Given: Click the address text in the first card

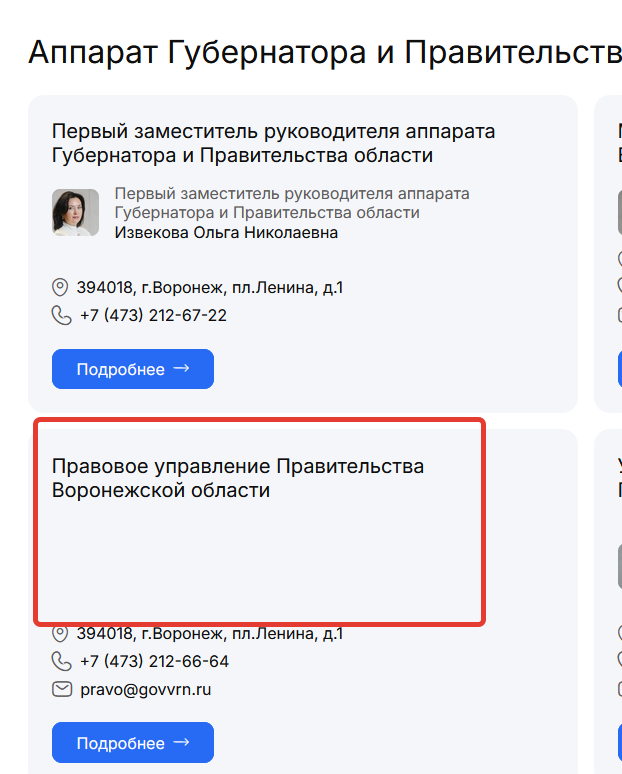Looking at the screenshot, I should (210, 288).
